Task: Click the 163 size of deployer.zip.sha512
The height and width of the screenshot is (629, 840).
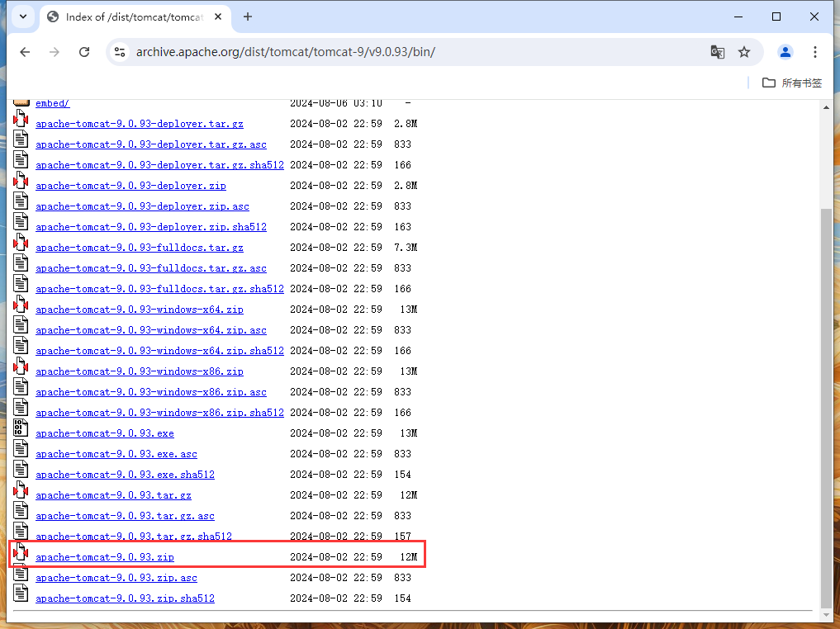Action: point(403,227)
